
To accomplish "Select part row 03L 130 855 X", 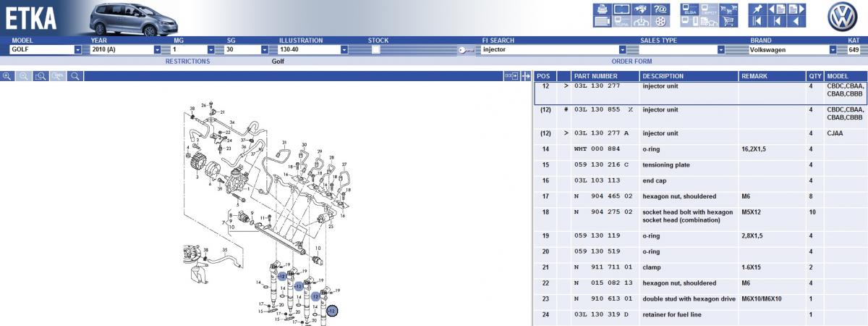I will pyautogui.click(x=700, y=117).
